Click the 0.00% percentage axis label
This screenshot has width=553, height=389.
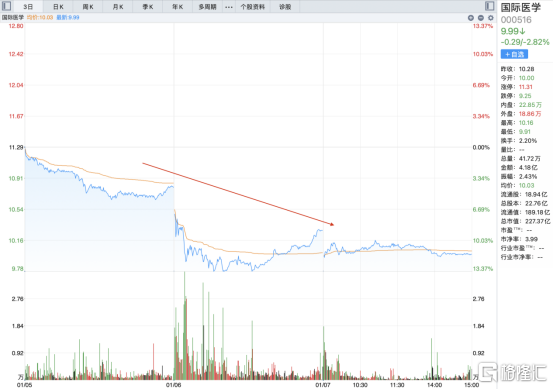[481, 147]
